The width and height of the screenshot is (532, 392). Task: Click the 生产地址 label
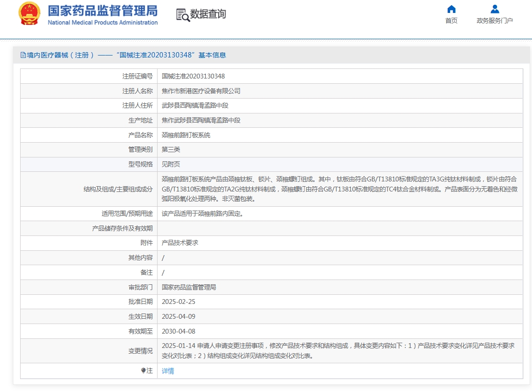pyautogui.click(x=140, y=121)
